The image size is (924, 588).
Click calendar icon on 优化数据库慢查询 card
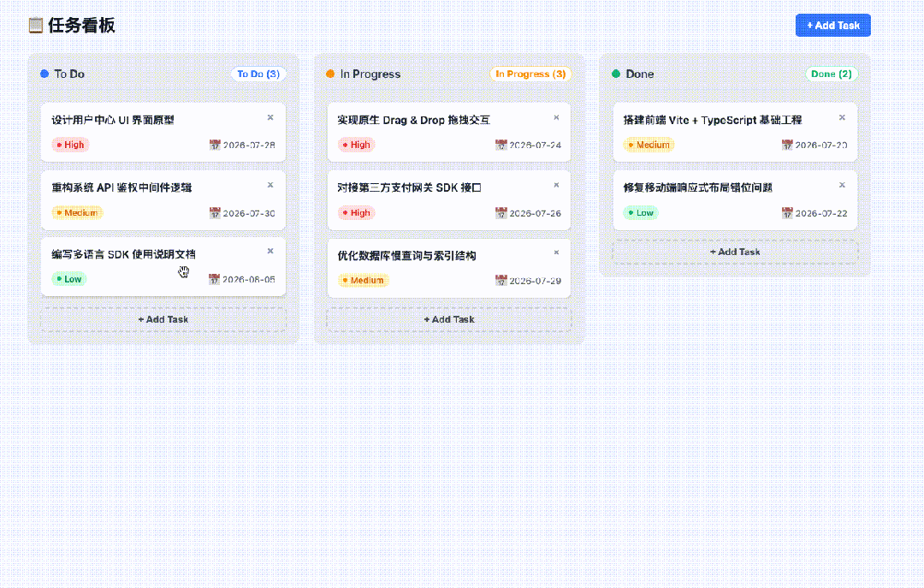(500, 280)
